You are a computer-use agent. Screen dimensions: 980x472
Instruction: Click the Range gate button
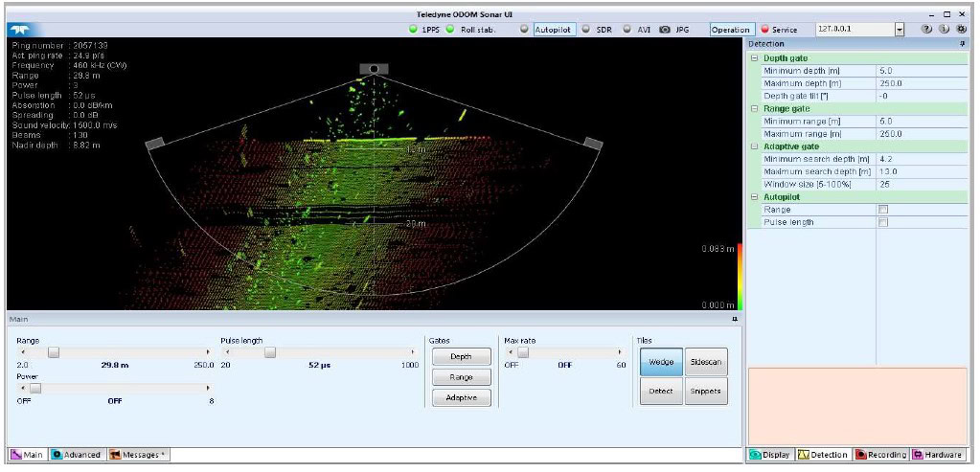[461, 377]
